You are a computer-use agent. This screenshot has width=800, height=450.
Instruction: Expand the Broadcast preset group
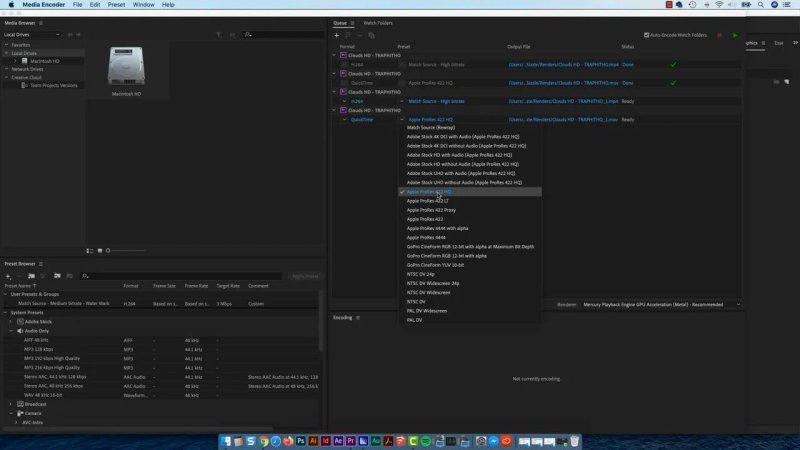click(x=11, y=404)
